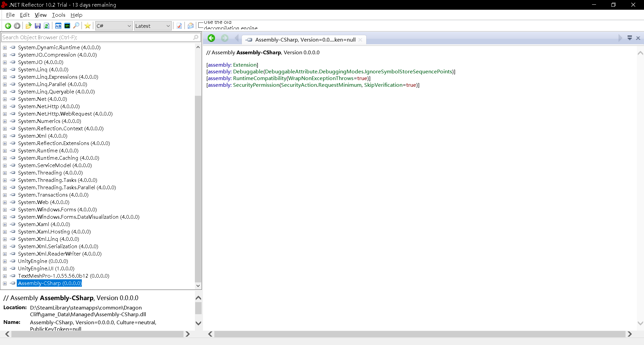Open the C# language dropdown
The image size is (644, 345).
[x=114, y=26]
